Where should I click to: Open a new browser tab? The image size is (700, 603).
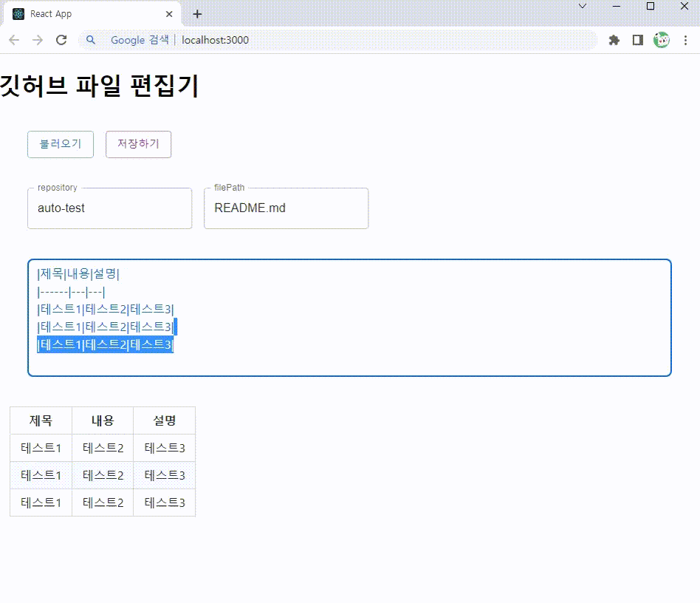point(197,14)
